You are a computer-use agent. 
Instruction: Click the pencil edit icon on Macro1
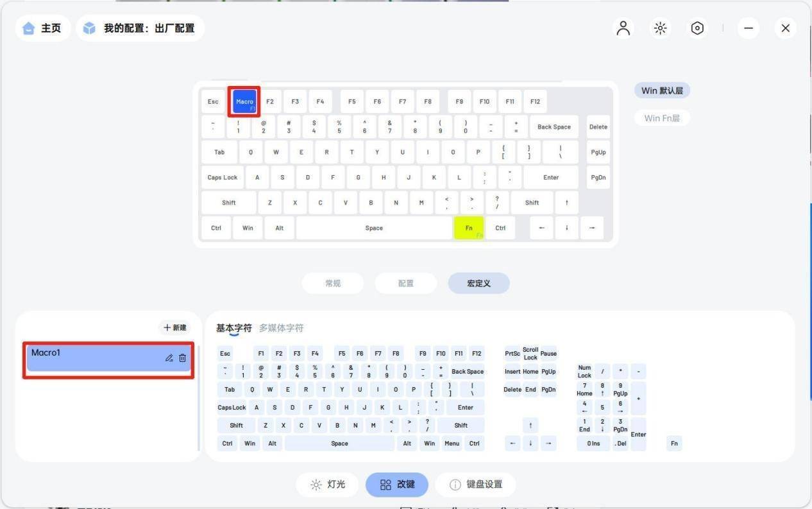[169, 358]
